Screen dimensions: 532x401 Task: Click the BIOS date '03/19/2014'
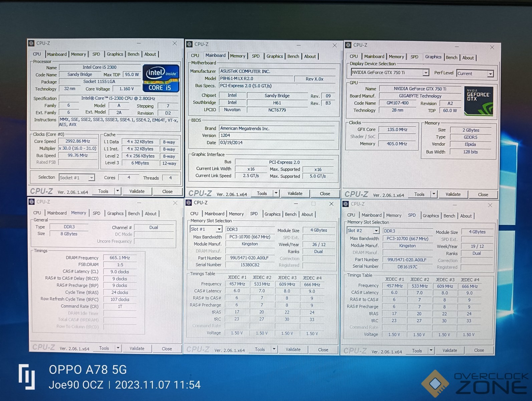point(277,142)
